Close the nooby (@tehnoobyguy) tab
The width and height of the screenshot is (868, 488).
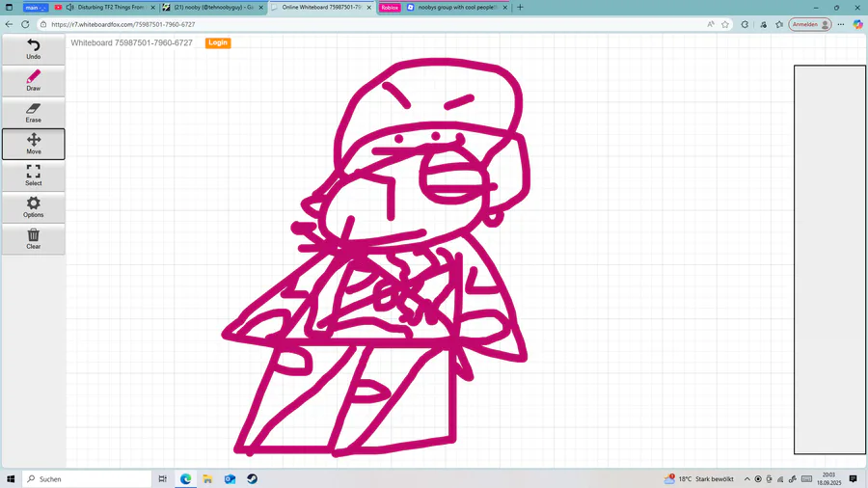[260, 8]
